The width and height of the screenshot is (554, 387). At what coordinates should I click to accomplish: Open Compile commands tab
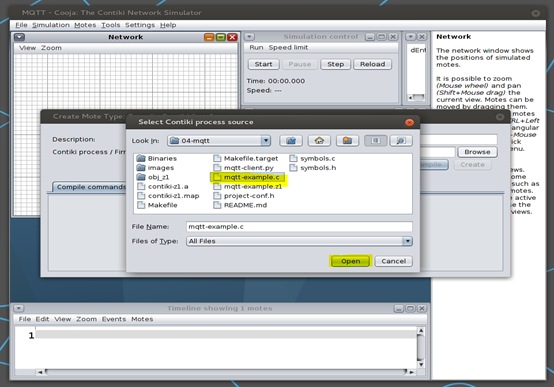coord(90,187)
